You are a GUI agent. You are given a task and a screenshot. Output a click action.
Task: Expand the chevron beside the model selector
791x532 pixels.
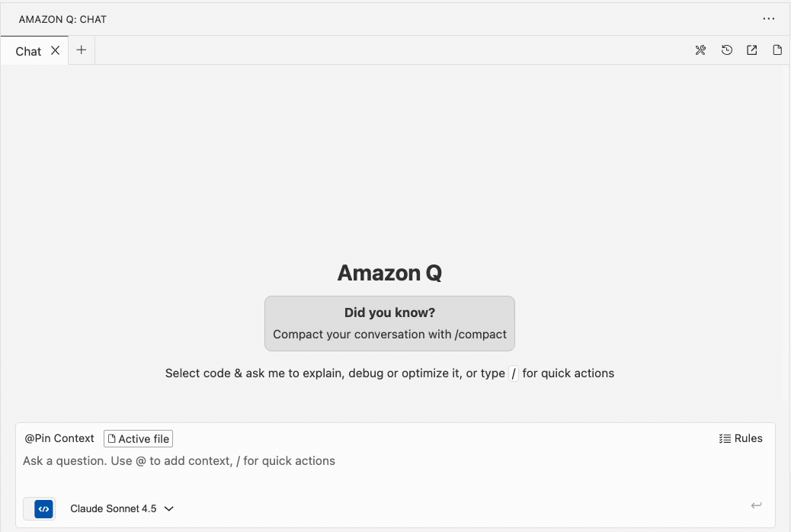(168, 508)
